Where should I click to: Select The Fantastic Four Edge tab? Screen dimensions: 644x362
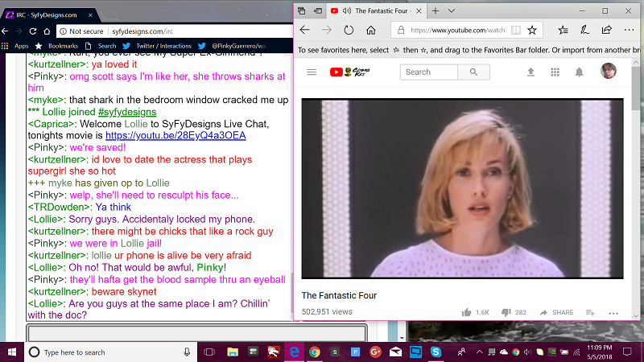(x=376, y=11)
